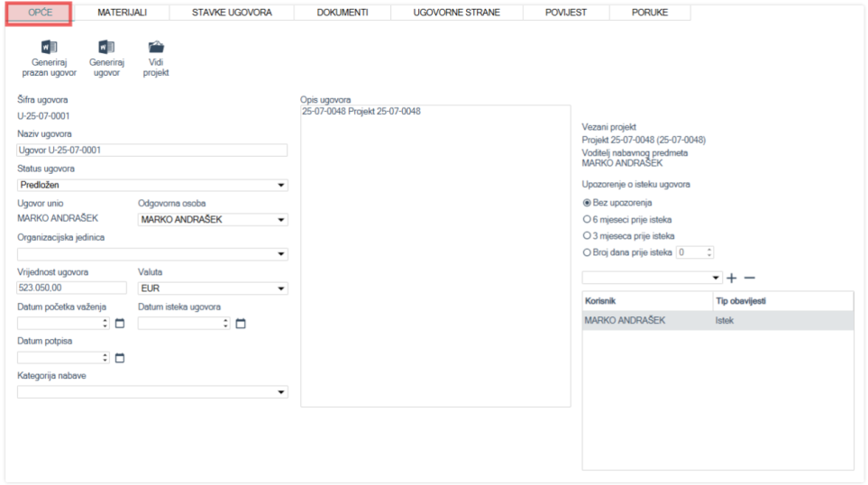
Task: Open calendar for Datum početka važenja
Action: 120,324
